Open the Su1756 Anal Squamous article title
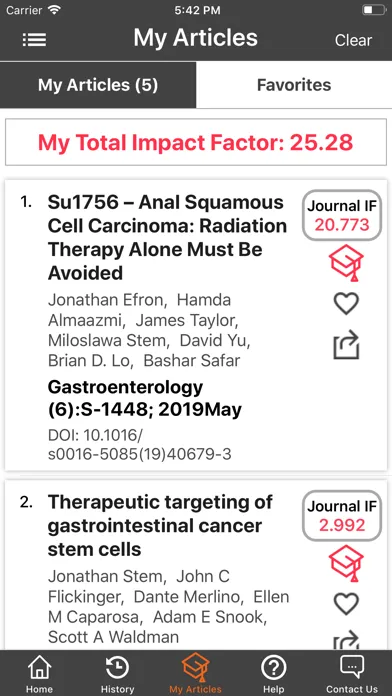This screenshot has height=696, width=392. click(167, 237)
